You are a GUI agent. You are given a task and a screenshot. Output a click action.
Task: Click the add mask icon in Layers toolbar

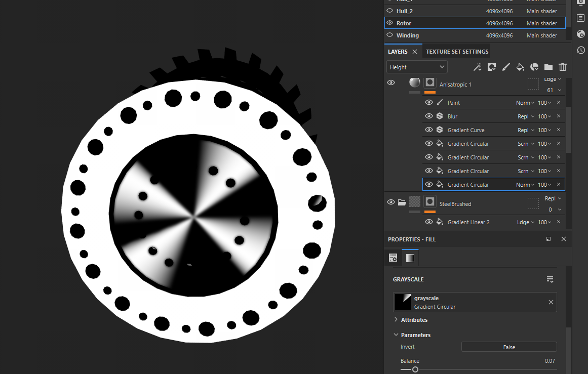point(491,67)
